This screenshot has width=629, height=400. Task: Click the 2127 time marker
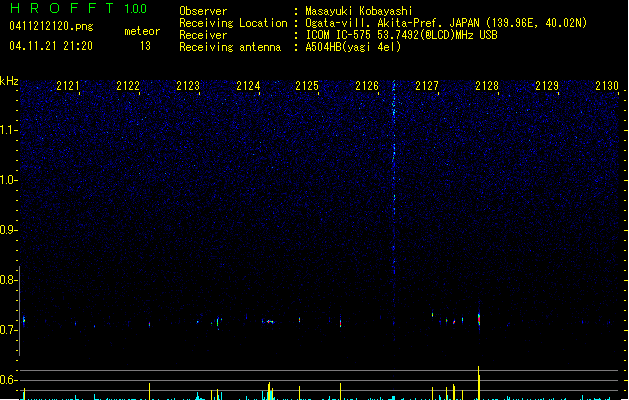click(427, 86)
